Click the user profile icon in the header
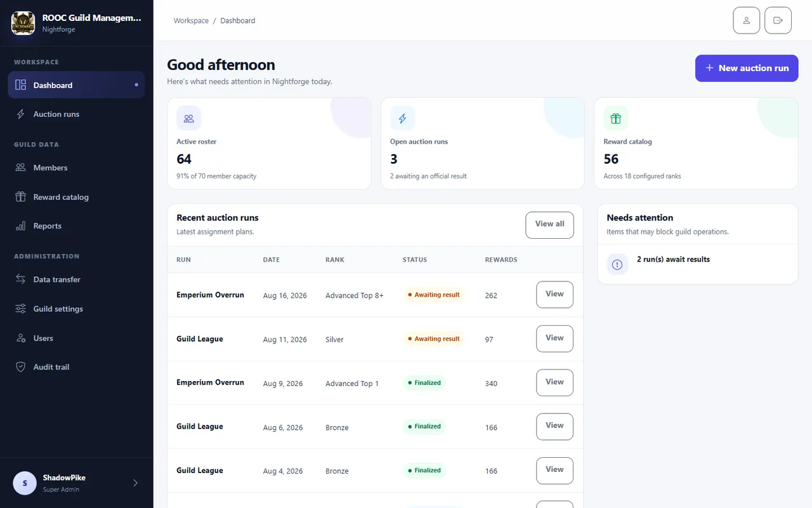This screenshot has height=508, width=812. (x=746, y=20)
